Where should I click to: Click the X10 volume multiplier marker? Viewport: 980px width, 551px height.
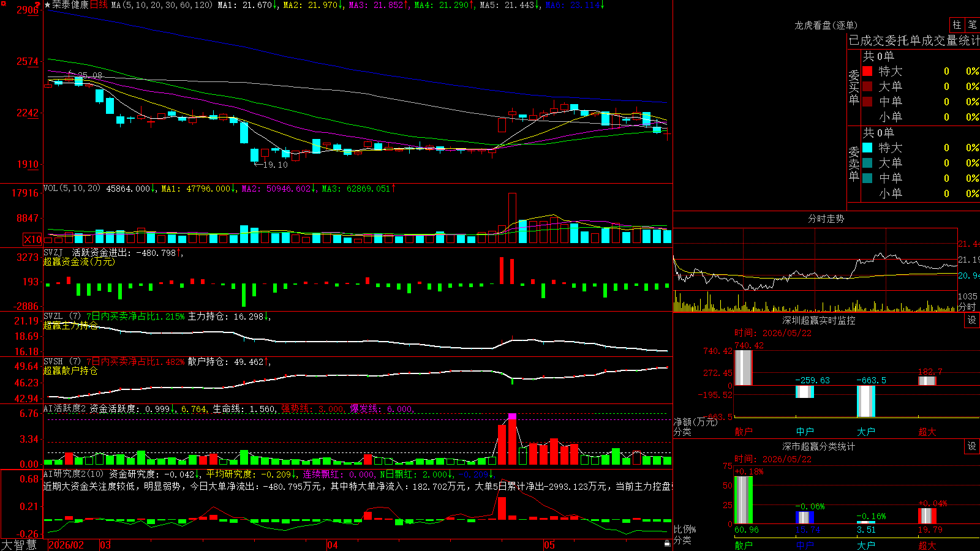(x=32, y=239)
